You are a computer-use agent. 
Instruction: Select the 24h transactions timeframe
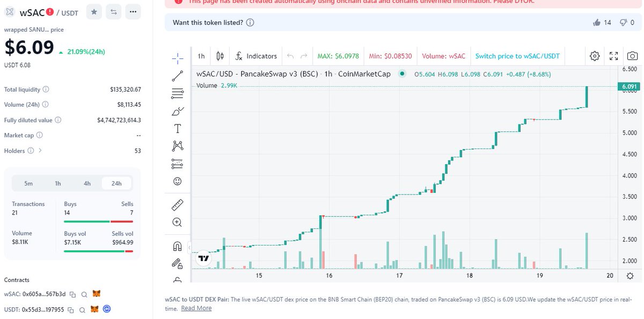pyautogui.click(x=116, y=183)
